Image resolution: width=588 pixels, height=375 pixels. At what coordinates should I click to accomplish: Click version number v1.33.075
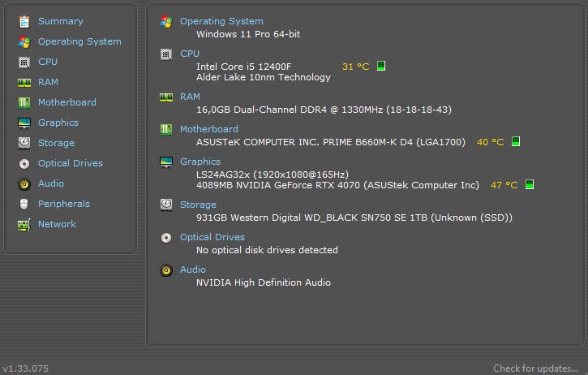25,369
